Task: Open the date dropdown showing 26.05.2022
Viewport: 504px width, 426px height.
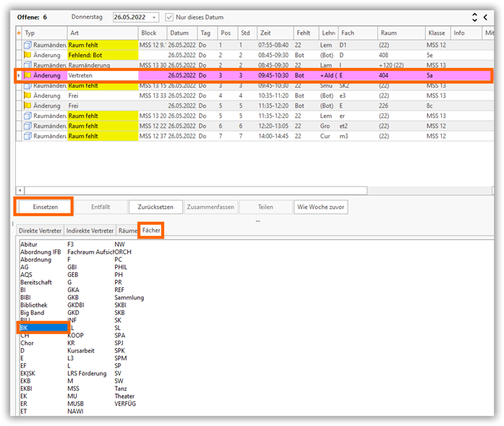Action: coord(155,17)
